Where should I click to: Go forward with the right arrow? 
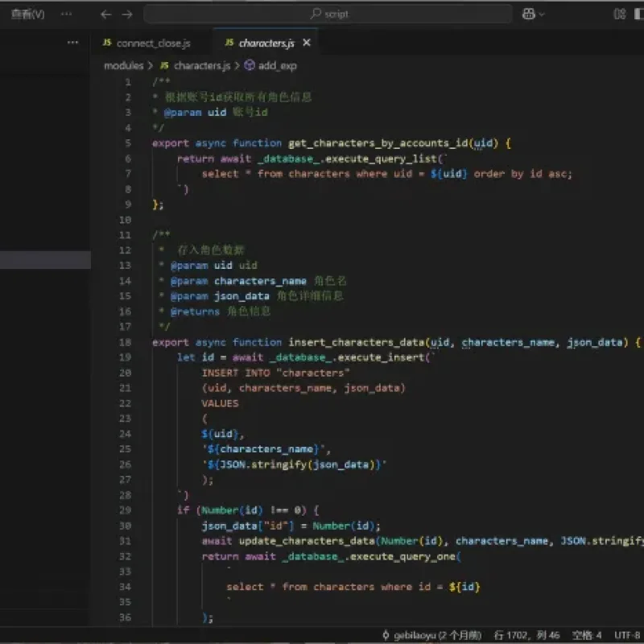[x=127, y=14]
